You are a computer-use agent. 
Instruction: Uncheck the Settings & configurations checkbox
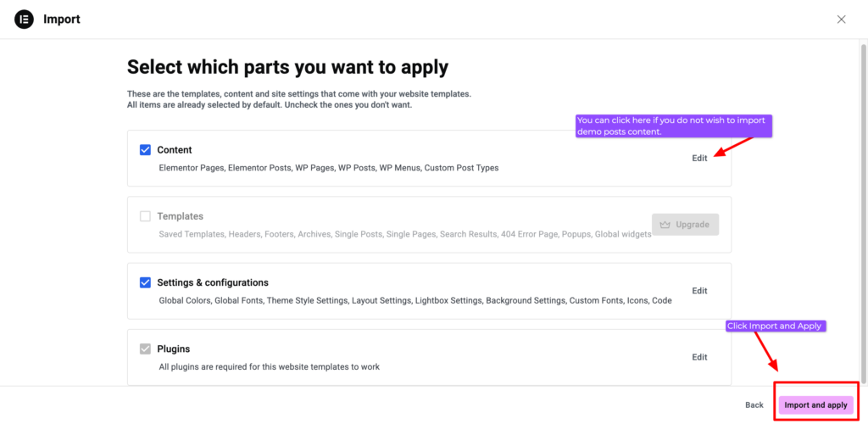145,282
